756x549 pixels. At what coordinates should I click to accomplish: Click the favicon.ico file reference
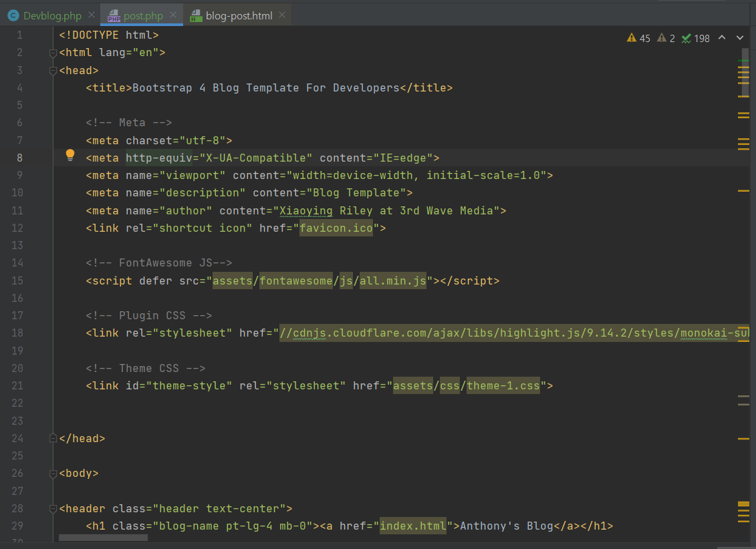pyautogui.click(x=336, y=228)
